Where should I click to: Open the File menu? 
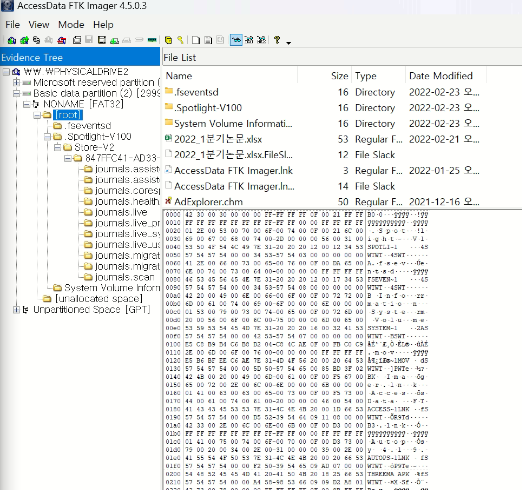pyautogui.click(x=13, y=25)
